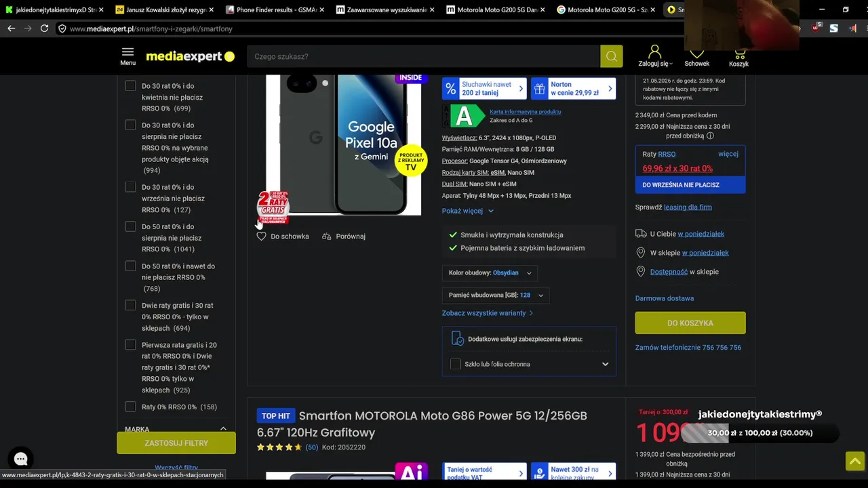The height and width of the screenshot is (488, 868).
Task: Tick Pierwsza rata gratis i 20 rat checkbox
Action: click(x=130, y=345)
